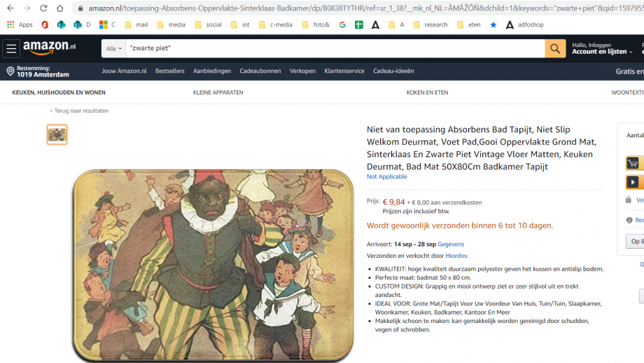Open the blue star bookmark
644x363 pixels.
[493, 25]
